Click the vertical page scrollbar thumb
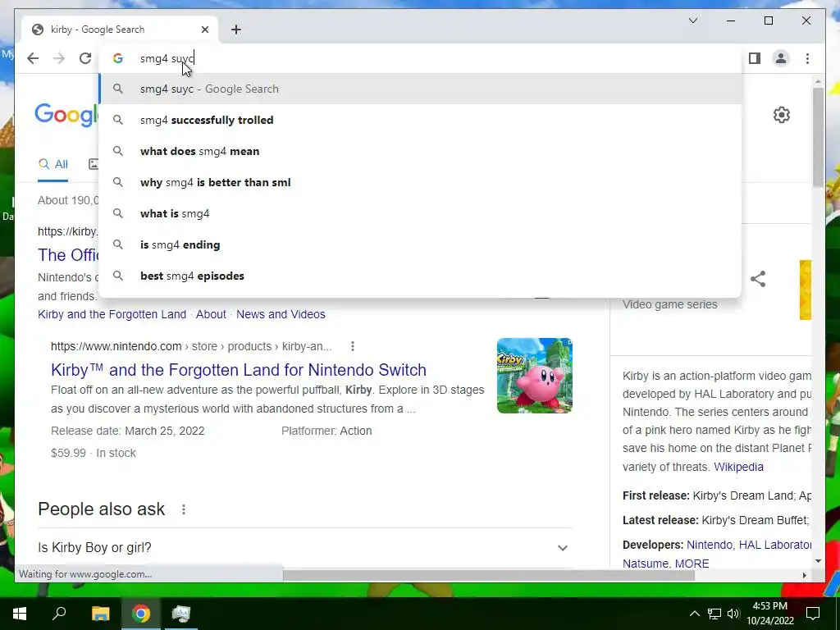Image resolution: width=840 pixels, height=630 pixels. click(818, 137)
